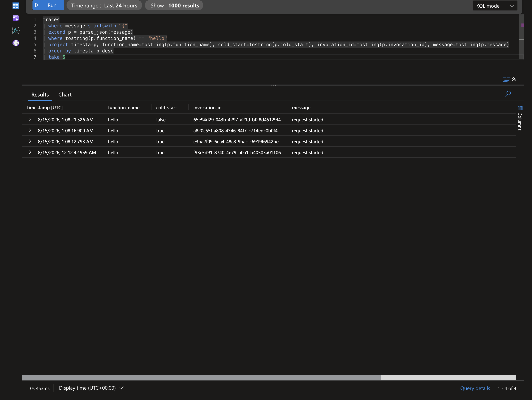The width and height of the screenshot is (532, 400).
Task: Open the Queries sidebar icon
Action: [16, 18]
